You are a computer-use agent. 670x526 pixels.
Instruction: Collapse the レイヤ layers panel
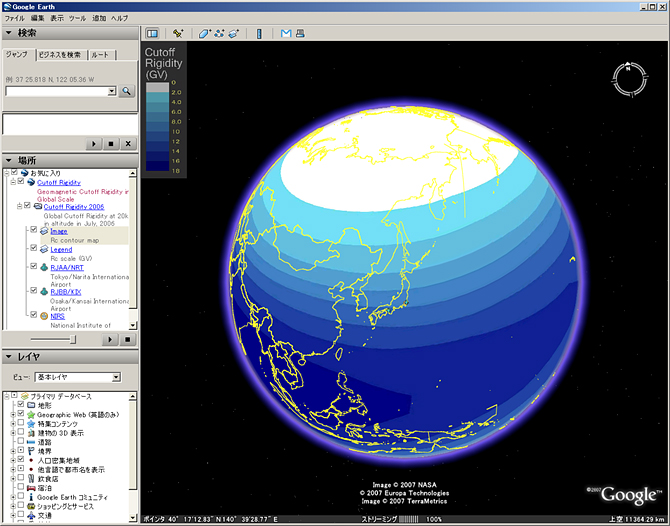click(x=9, y=356)
